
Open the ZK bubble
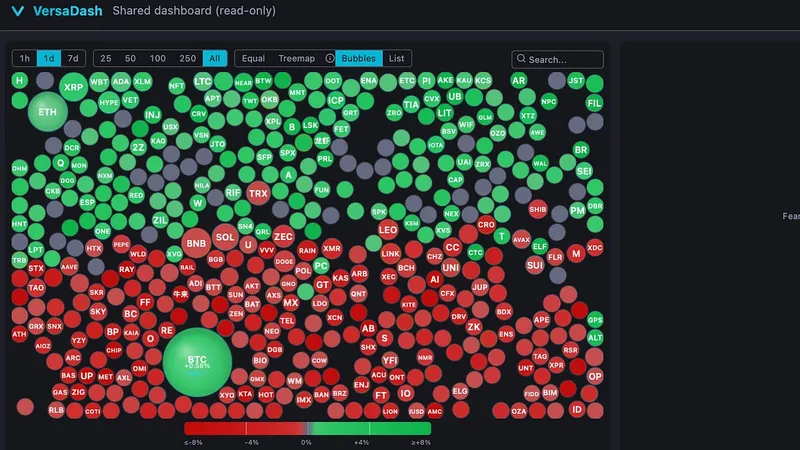pos(473,327)
